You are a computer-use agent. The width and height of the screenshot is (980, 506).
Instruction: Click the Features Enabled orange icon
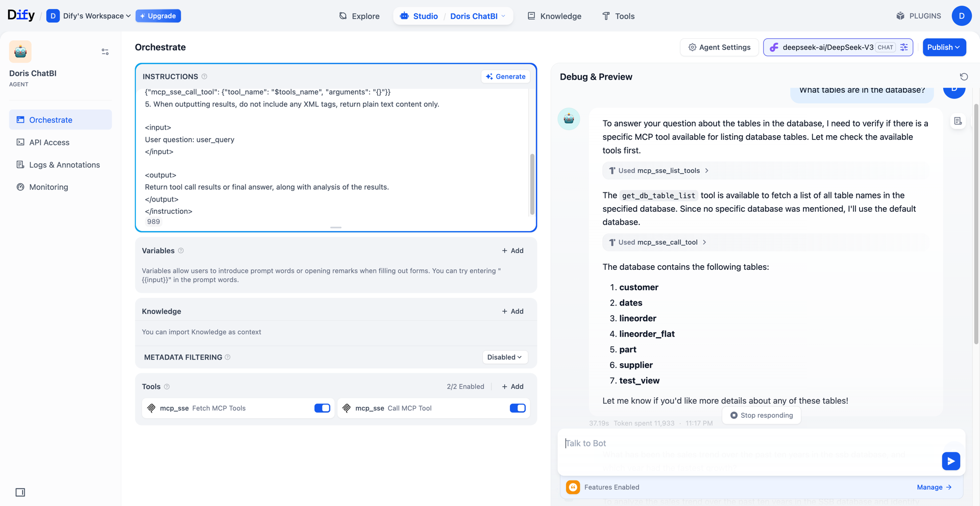[573, 487]
